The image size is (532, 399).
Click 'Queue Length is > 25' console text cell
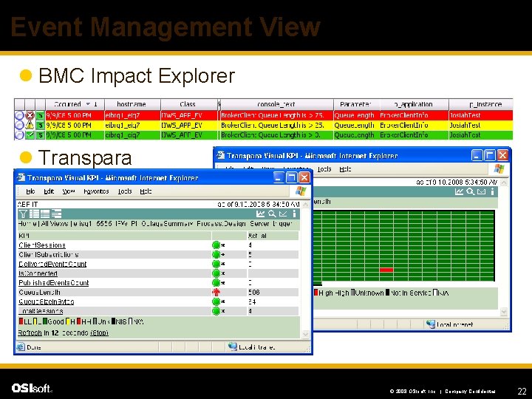point(276,125)
